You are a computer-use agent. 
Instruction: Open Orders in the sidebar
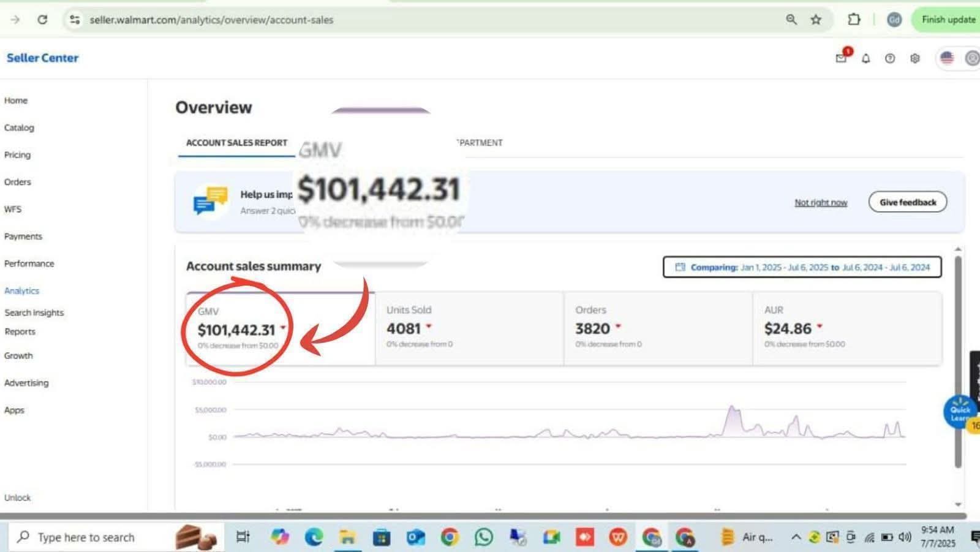17,182
